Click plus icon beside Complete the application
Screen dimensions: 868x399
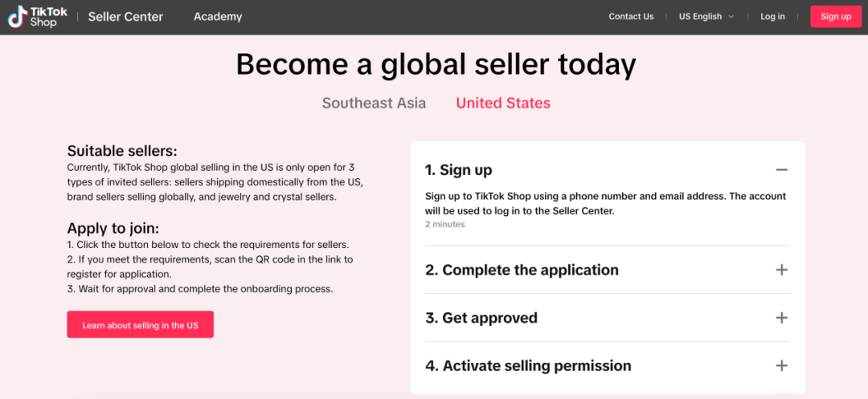[781, 270]
